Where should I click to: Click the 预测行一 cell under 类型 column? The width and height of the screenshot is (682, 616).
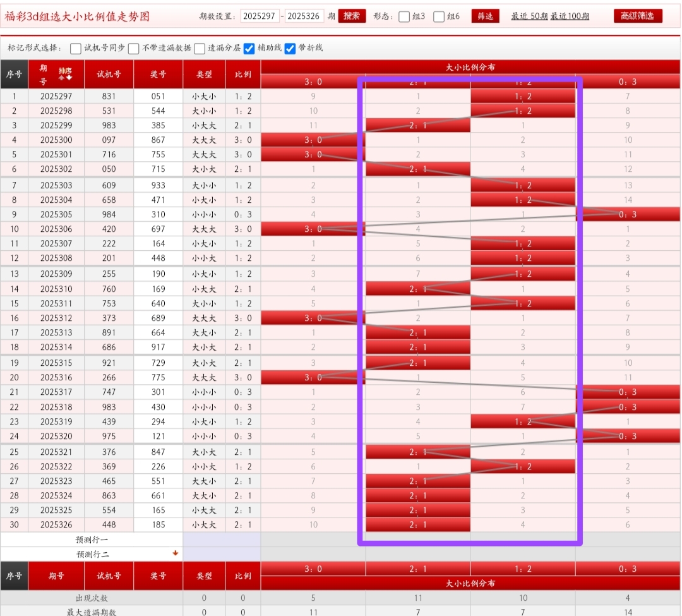pyautogui.click(x=204, y=540)
